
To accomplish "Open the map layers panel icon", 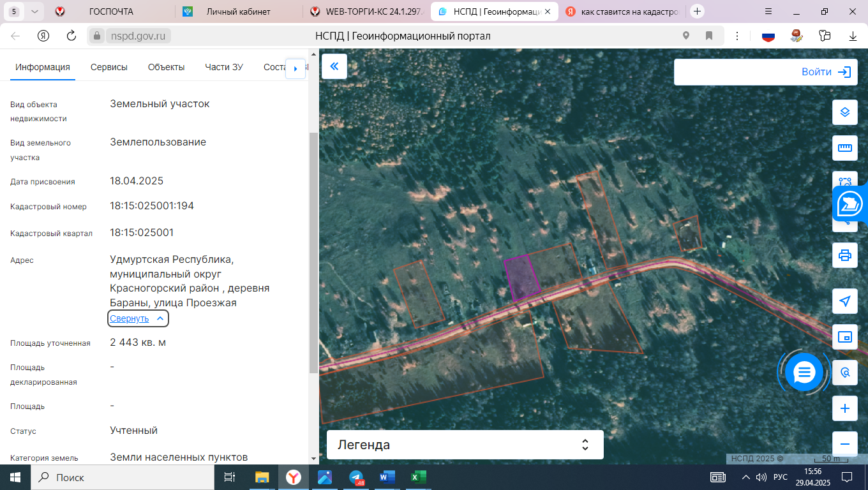I will (x=845, y=112).
